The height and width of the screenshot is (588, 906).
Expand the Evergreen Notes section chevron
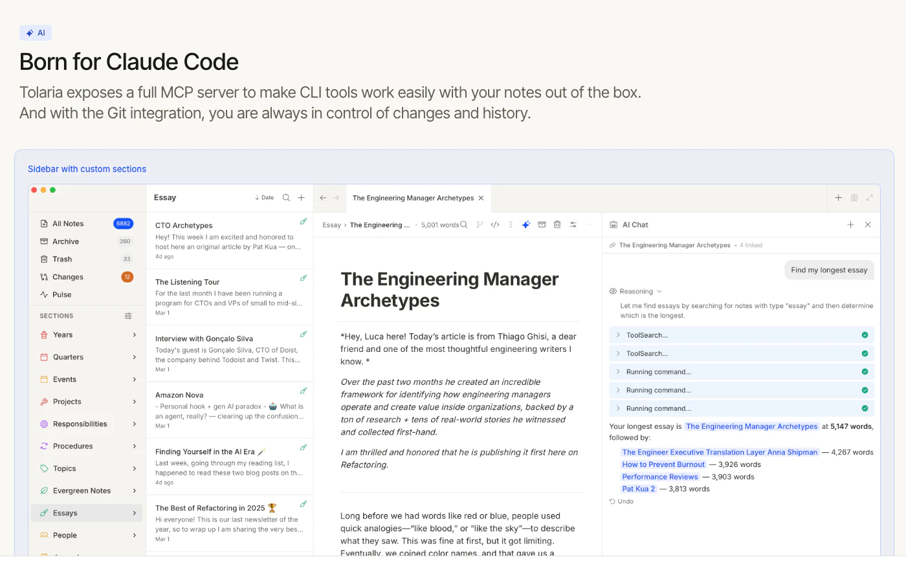click(135, 491)
